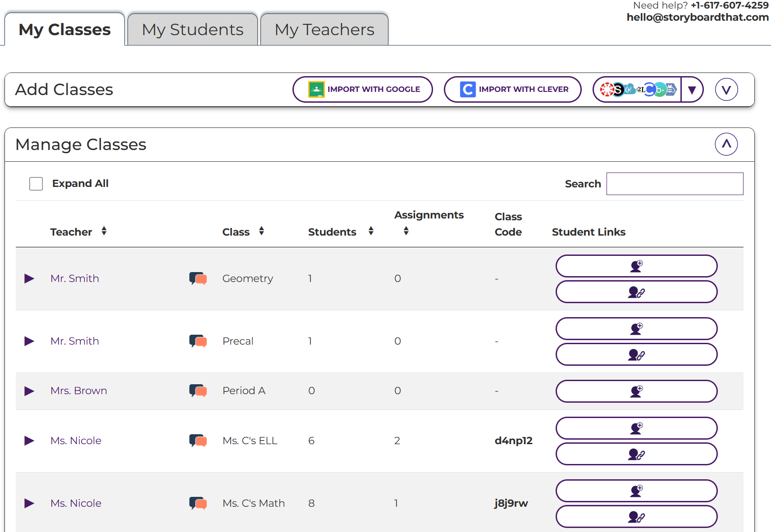Switch to the My Students tab
This screenshot has height=532, width=771.
192,30
